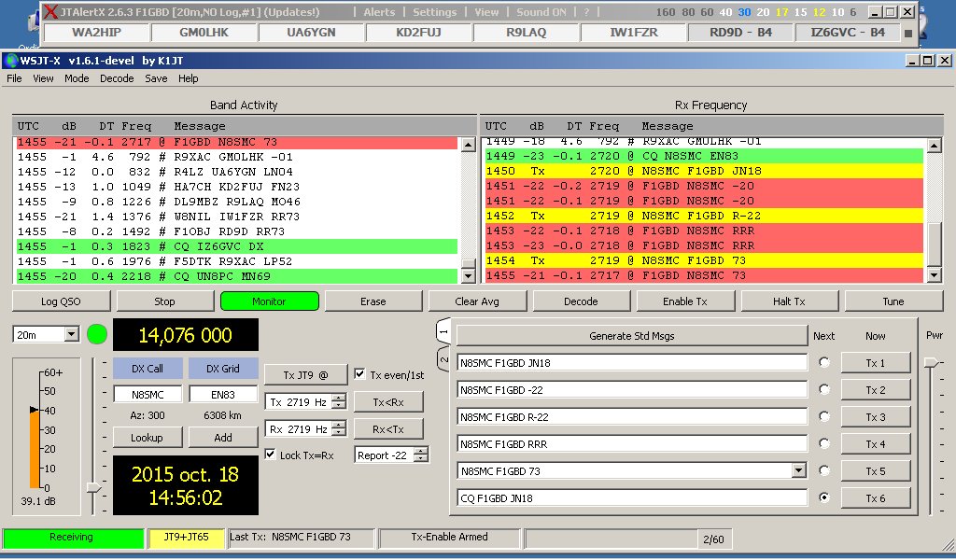
Task: Open JTAlertX Alerts menu
Action: click(379, 11)
